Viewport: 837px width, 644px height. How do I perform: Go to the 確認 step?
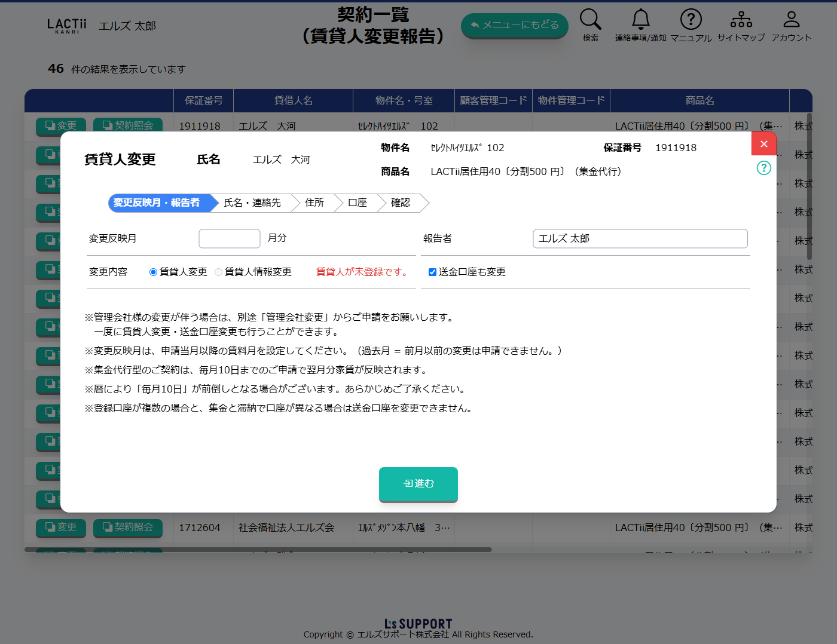(401, 203)
